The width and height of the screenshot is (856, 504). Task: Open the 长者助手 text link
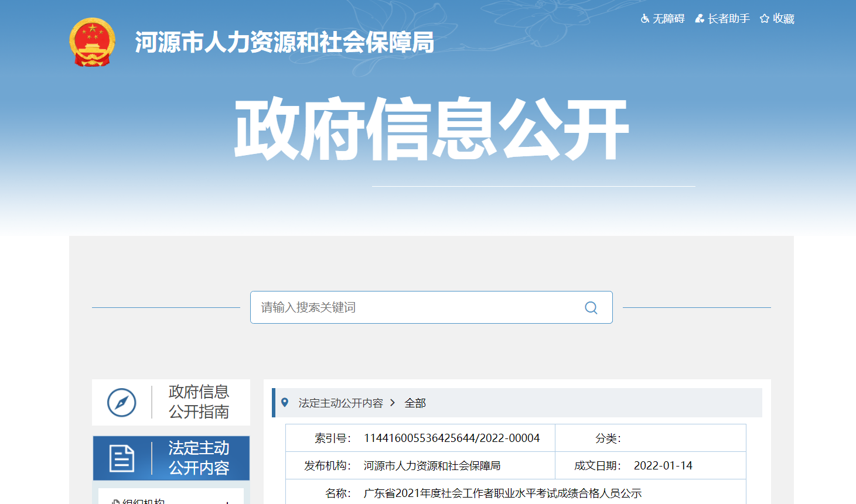tap(728, 19)
